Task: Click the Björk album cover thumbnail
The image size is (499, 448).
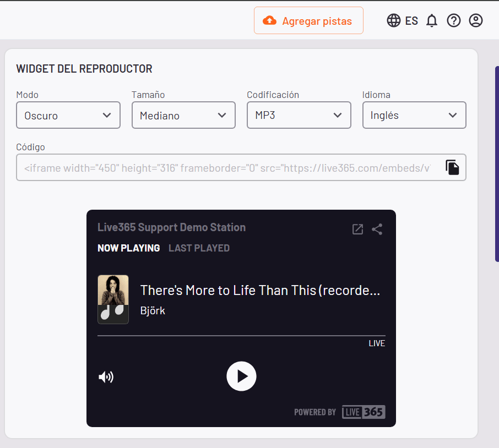Action: click(x=113, y=299)
